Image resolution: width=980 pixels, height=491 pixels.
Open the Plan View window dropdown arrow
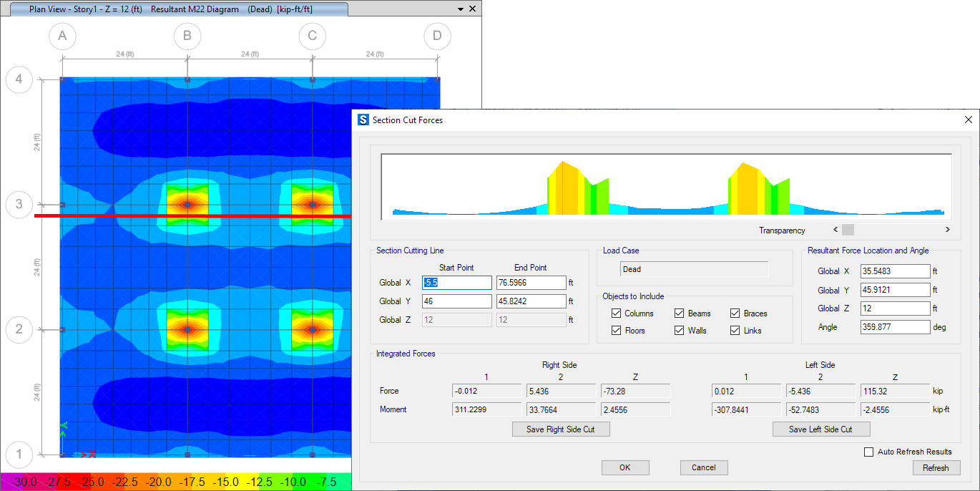point(459,9)
